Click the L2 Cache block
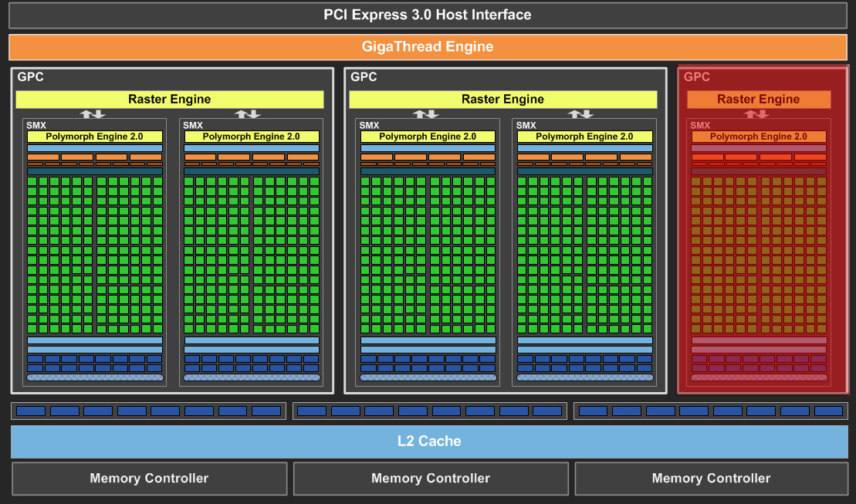Image resolution: width=856 pixels, height=504 pixels. [429, 441]
